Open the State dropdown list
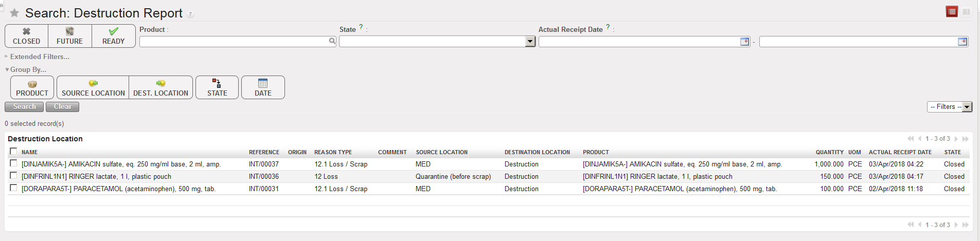 [x=530, y=42]
